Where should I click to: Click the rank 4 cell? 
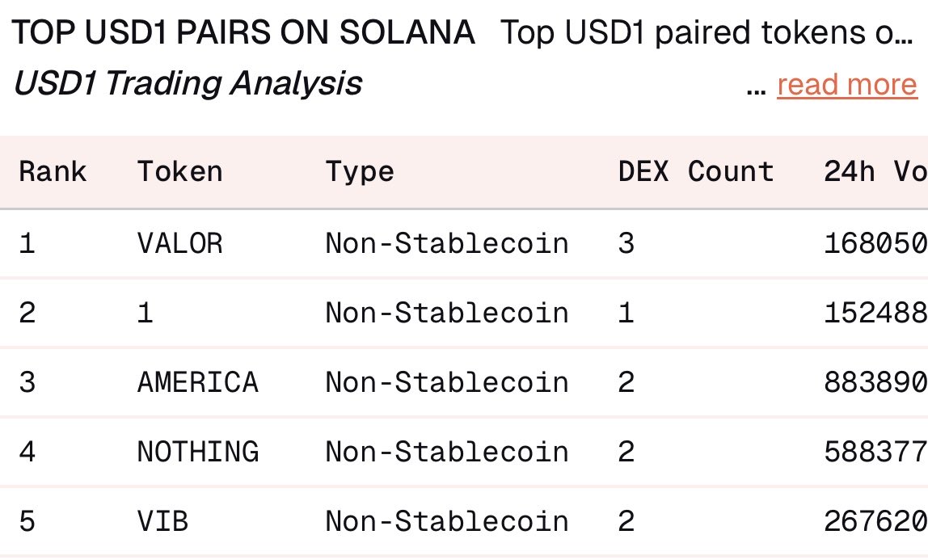[27, 451]
